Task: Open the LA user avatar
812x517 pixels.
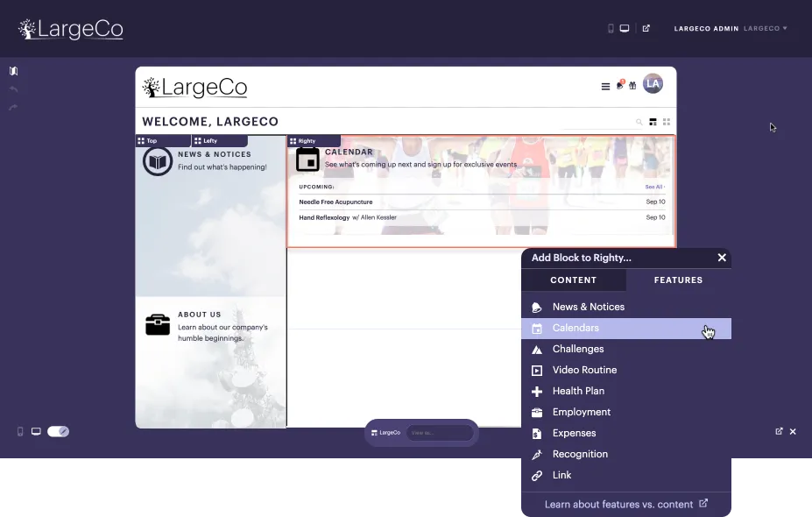Action: 653,84
